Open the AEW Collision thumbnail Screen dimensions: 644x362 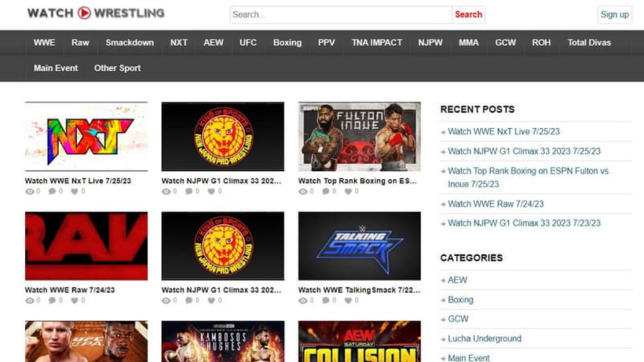click(x=359, y=341)
